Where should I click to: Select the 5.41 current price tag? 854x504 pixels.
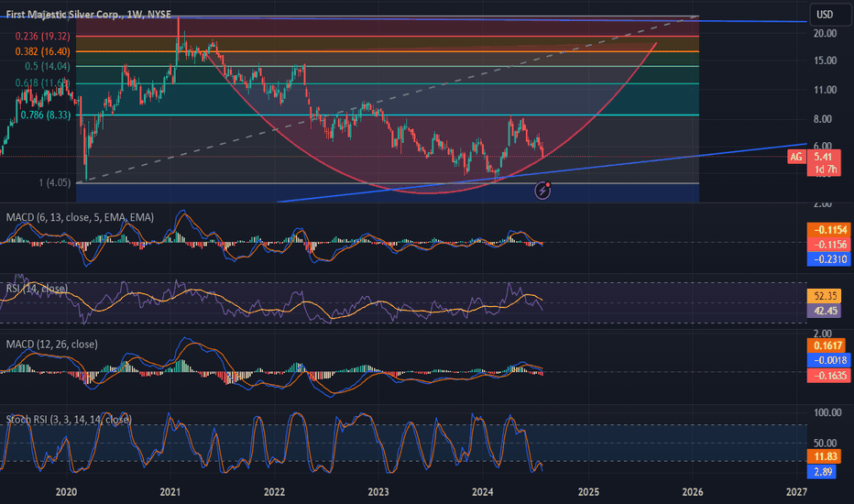[x=823, y=157]
